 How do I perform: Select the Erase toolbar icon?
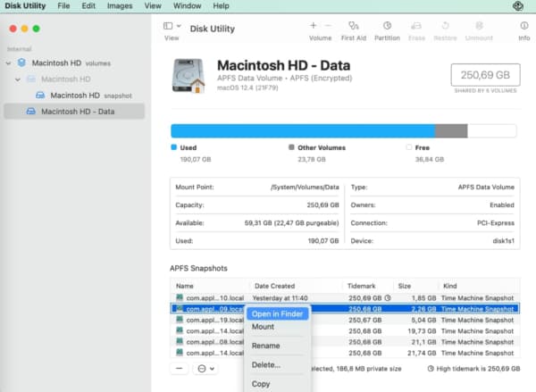click(x=416, y=26)
